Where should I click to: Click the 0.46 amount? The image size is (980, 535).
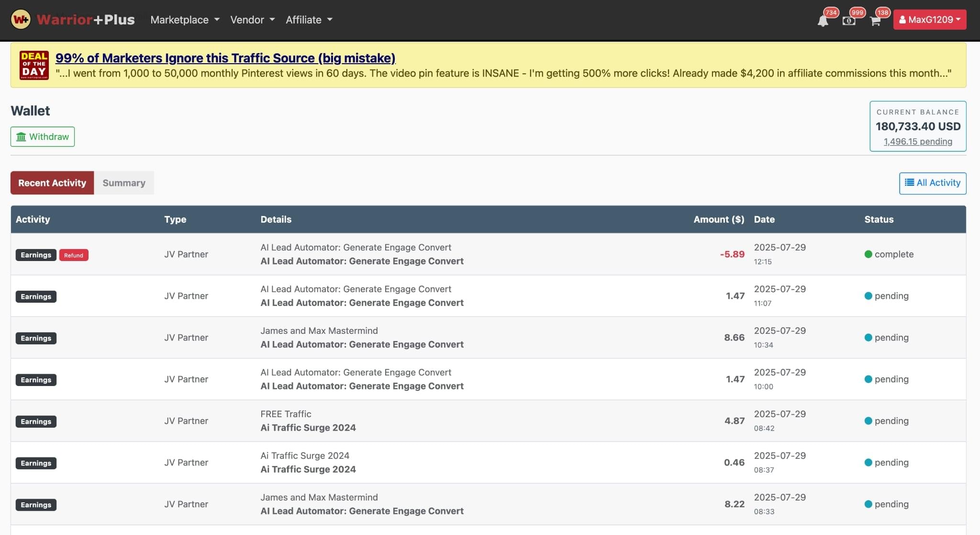pyautogui.click(x=734, y=463)
